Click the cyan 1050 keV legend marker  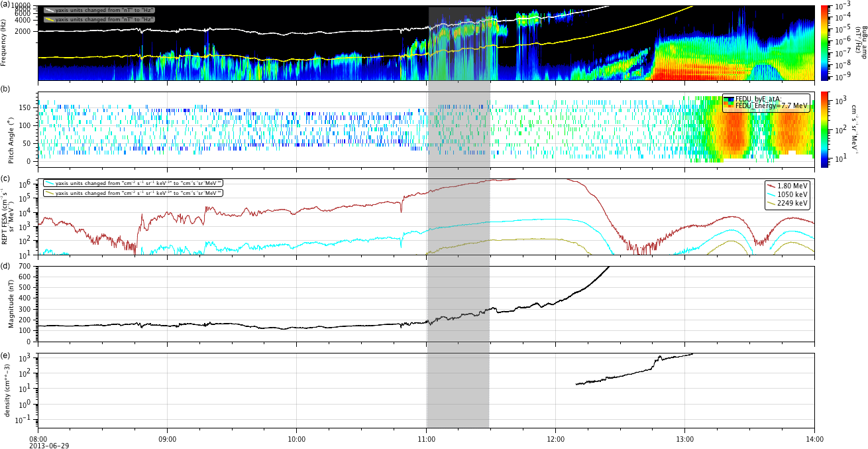click(771, 196)
